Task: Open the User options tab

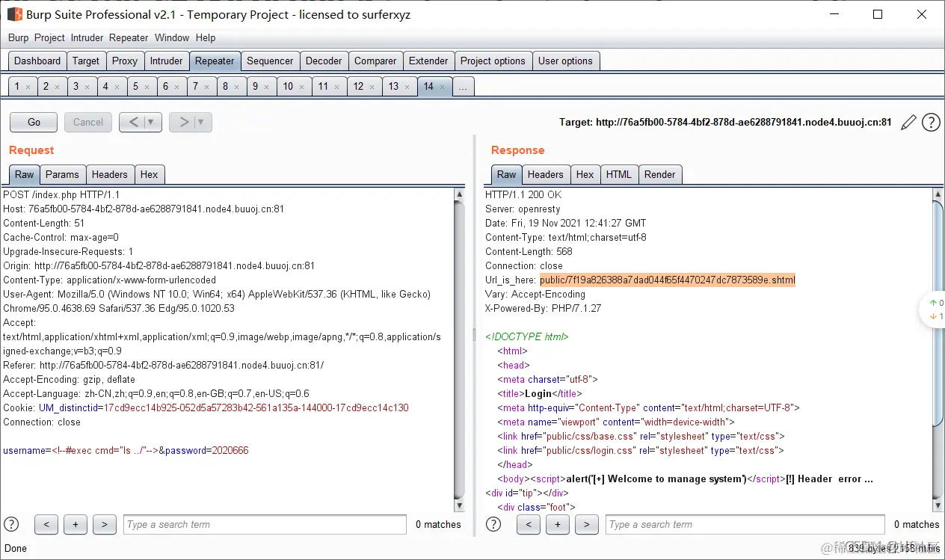Action: coord(565,61)
